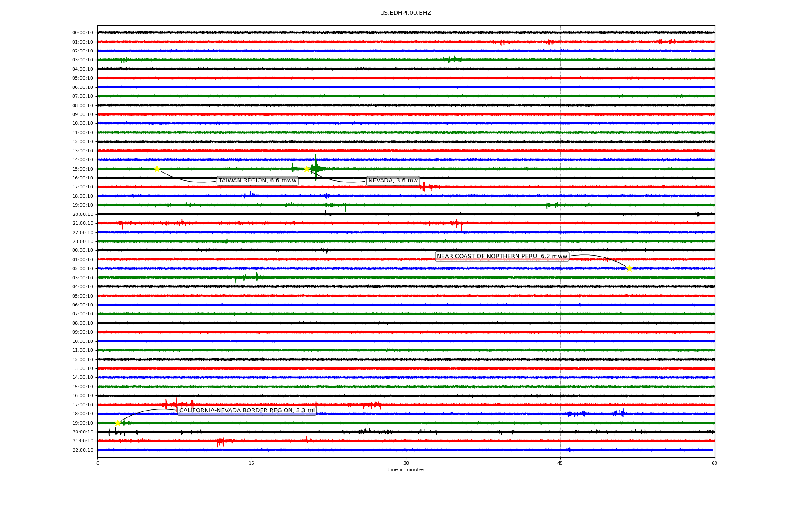The image size is (812, 508).
Task: Click the Taiwan Region earthquake star marker
Action: 157,169
